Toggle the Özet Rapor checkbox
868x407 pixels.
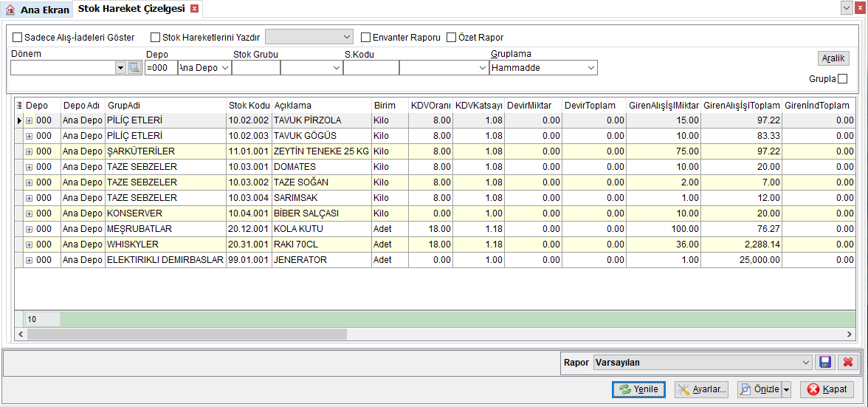(x=451, y=38)
